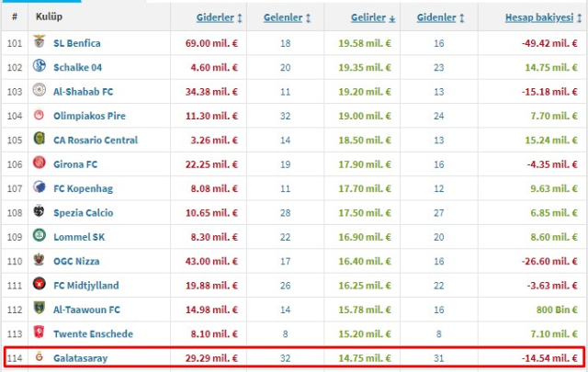Screen dimensions: 588x372
Task: Open the Al-Shabab FC club link
Action: coord(84,92)
